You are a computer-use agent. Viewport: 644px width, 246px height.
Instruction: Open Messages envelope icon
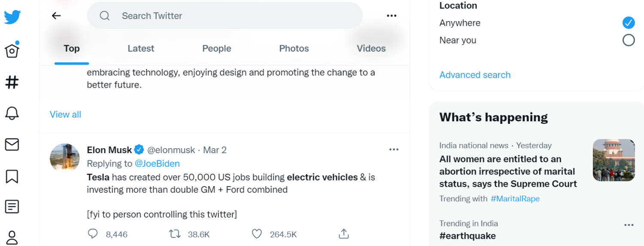point(12,145)
